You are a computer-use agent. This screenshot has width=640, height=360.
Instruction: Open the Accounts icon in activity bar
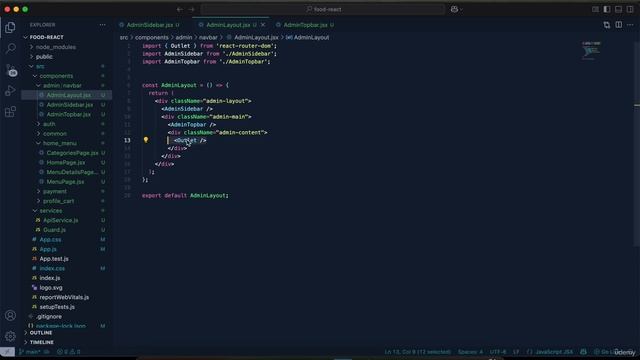(10, 316)
